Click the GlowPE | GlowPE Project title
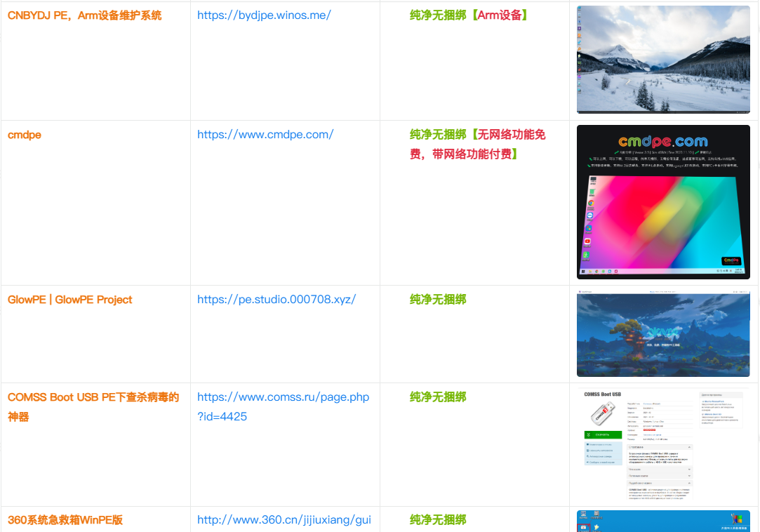Image resolution: width=760 pixels, height=532 pixels. click(x=70, y=299)
